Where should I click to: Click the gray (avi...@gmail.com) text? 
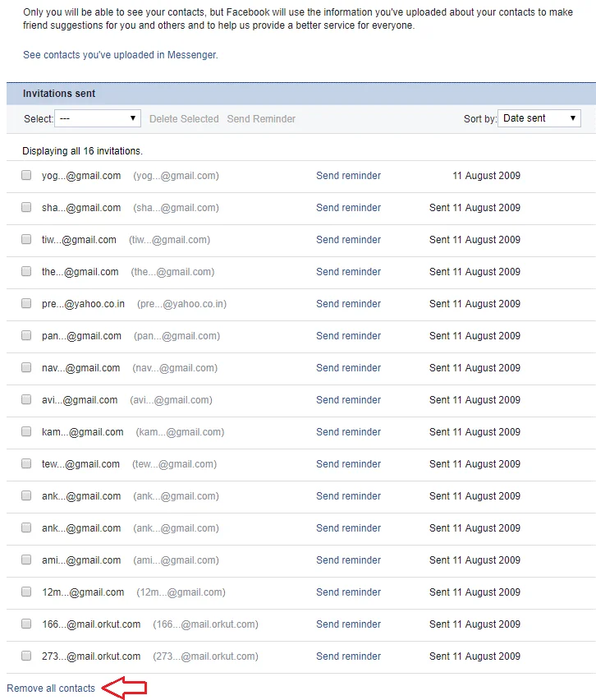[171, 400]
